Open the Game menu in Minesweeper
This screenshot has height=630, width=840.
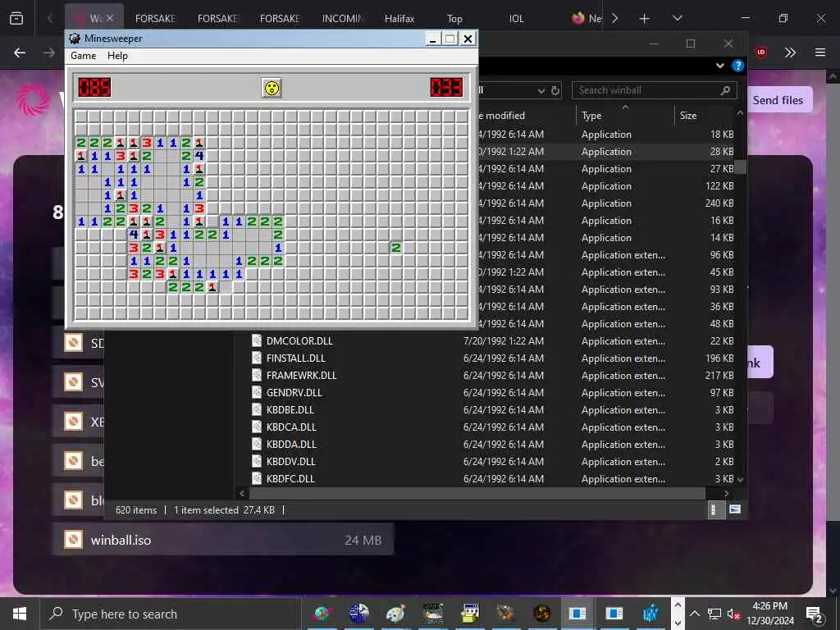point(83,56)
